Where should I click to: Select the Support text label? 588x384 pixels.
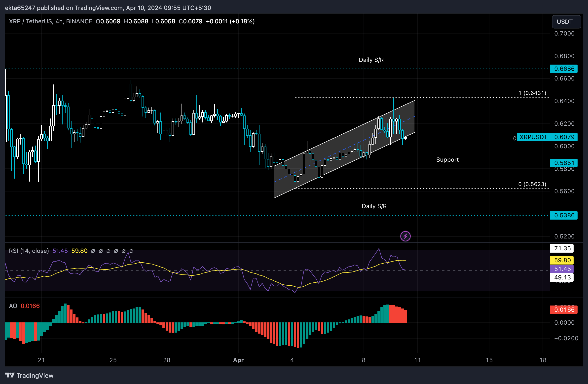(x=447, y=160)
